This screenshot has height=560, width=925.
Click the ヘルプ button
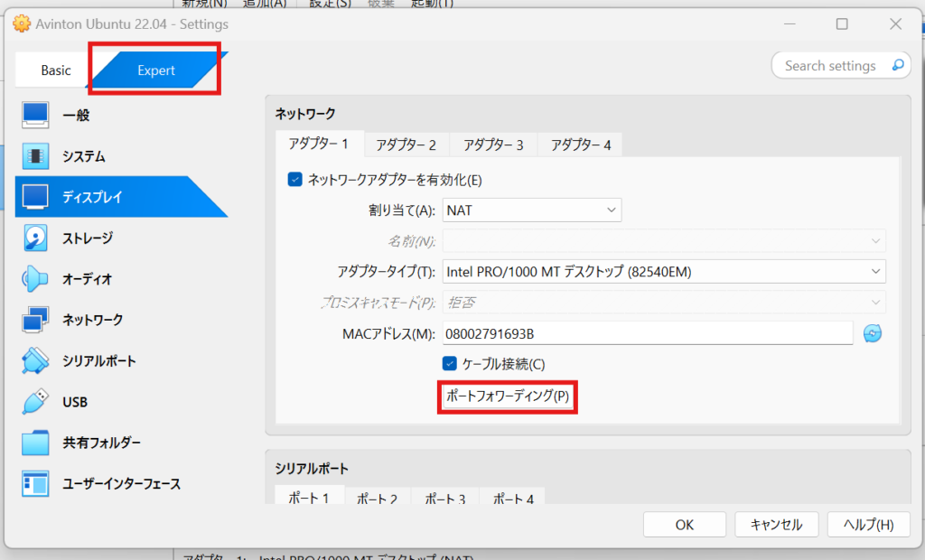coord(867,524)
